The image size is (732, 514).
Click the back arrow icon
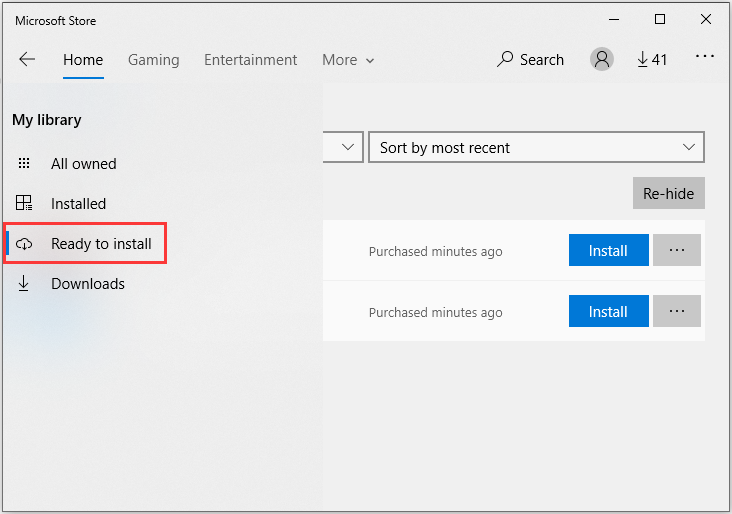click(x=27, y=60)
